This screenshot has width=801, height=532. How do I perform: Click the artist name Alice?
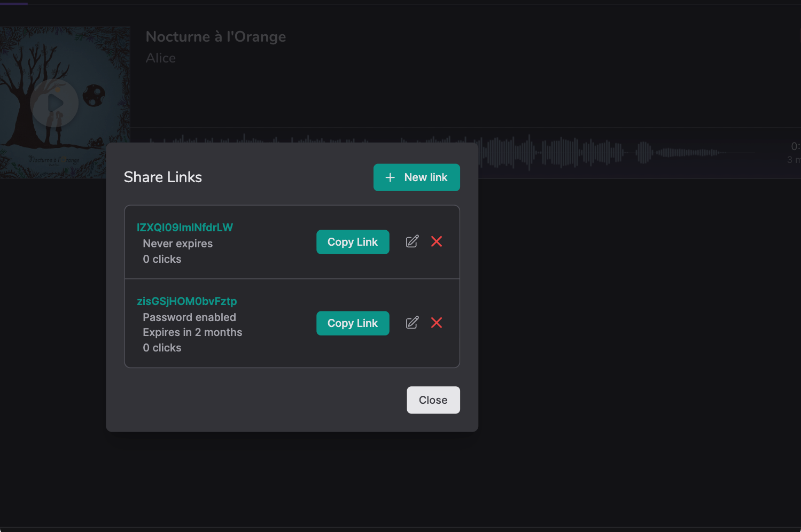pyautogui.click(x=160, y=58)
